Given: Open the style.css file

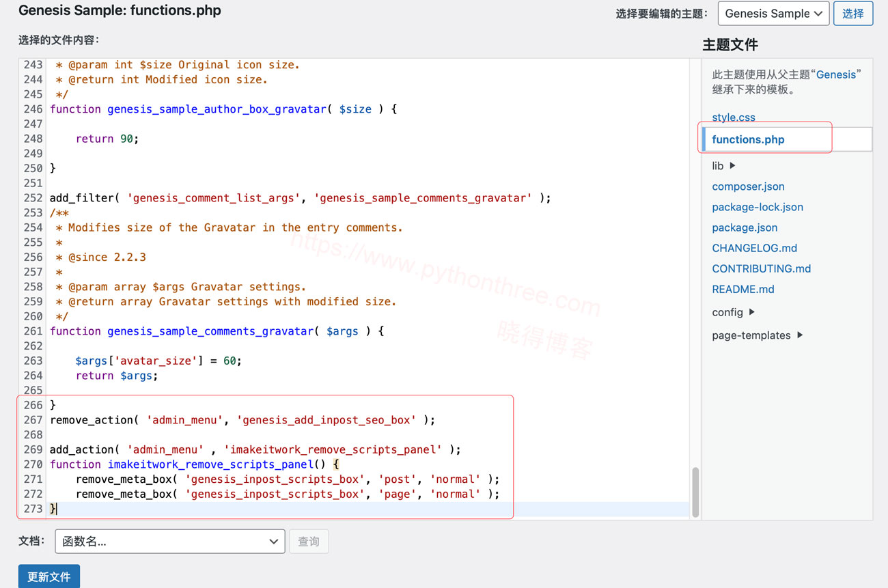Looking at the screenshot, I should click(x=733, y=117).
